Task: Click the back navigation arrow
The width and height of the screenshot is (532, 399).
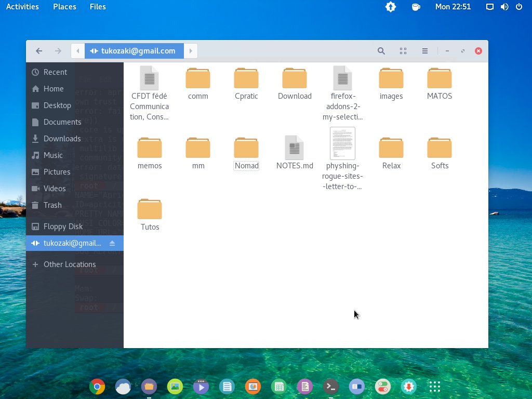Action: (x=39, y=51)
